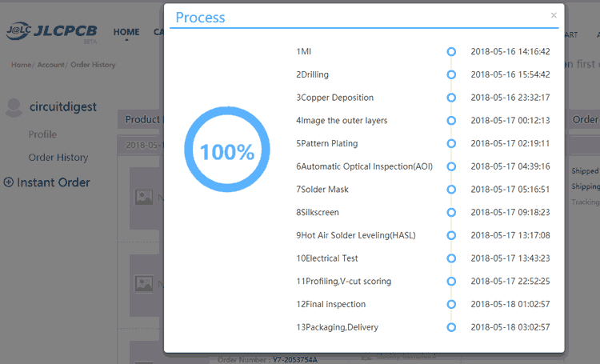600x364 pixels.
Task: Click timestamp 2018-05-17 13:43:23
Action: (x=510, y=258)
